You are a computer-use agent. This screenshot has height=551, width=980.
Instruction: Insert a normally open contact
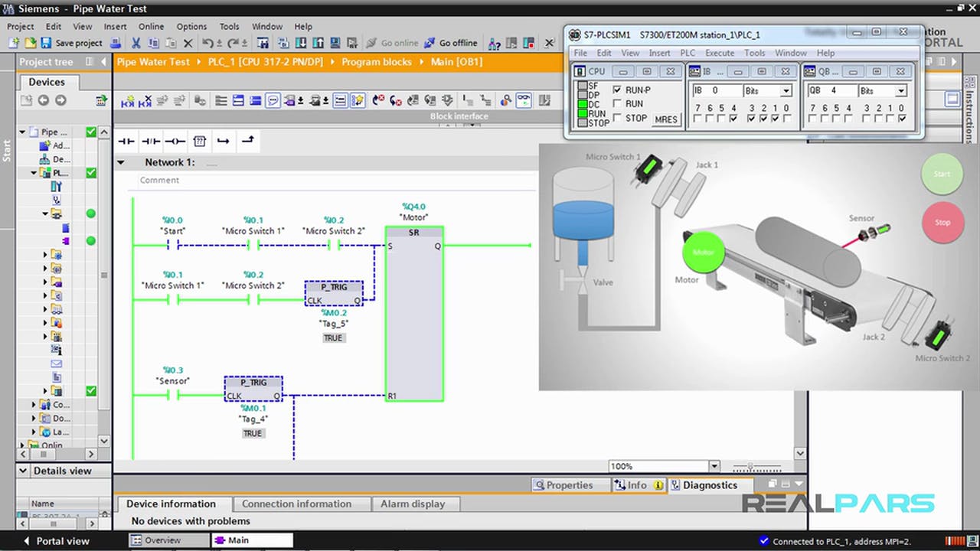tap(126, 141)
